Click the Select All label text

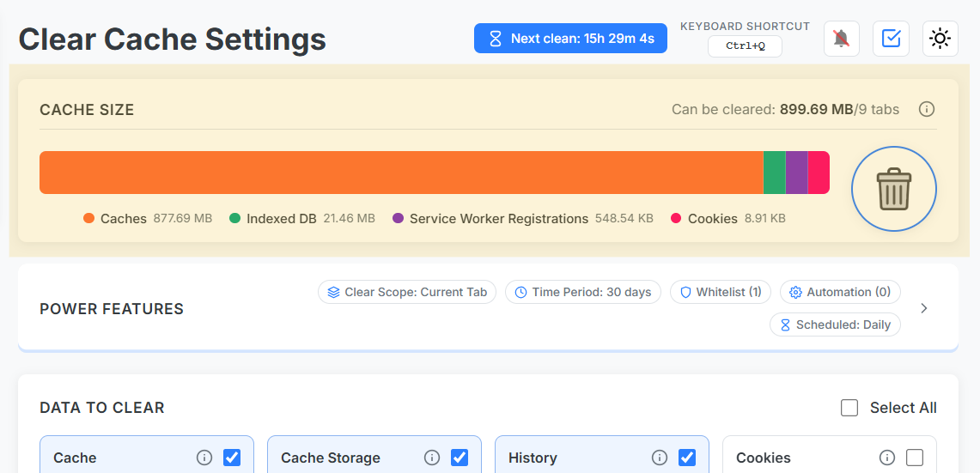point(903,408)
